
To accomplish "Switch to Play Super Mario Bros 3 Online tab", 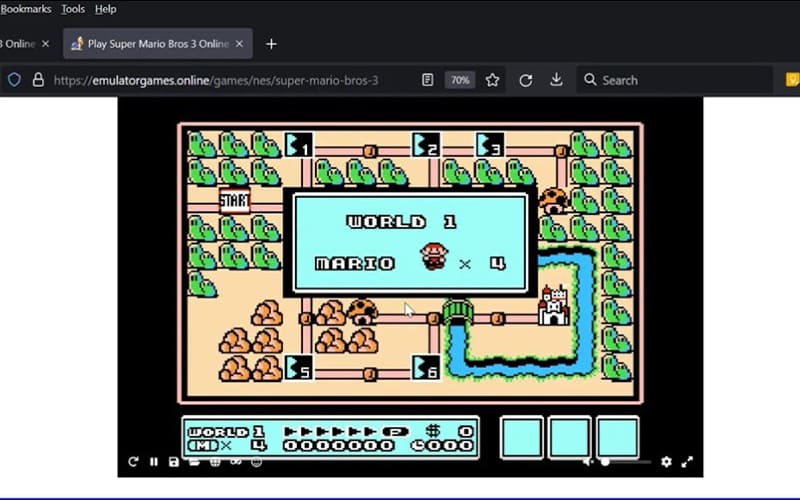I will (x=158, y=44).
